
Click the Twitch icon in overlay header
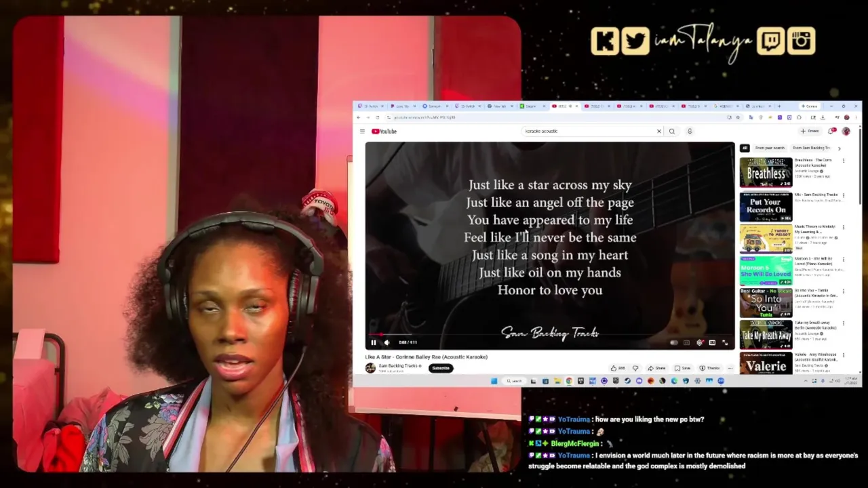pyautogui.click(x=771, y=41)
